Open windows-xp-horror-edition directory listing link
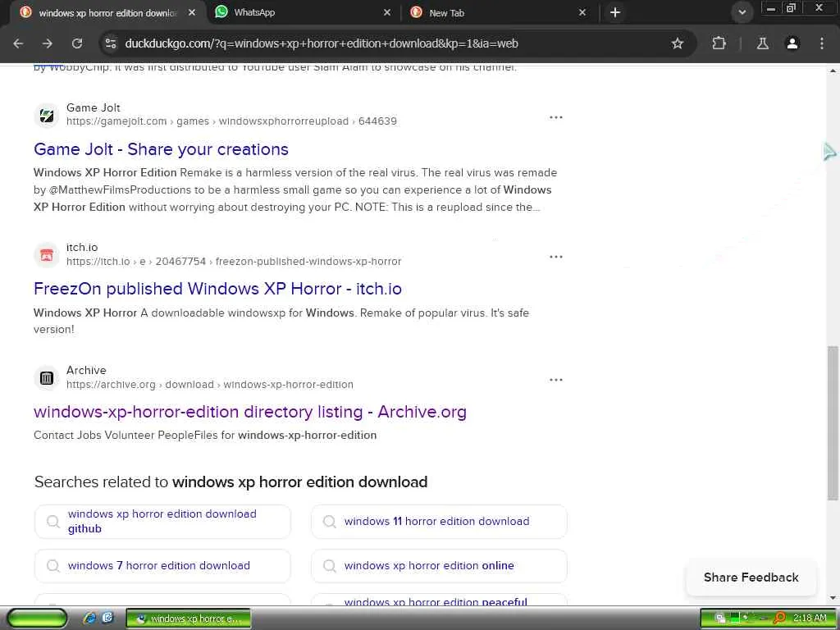 click(250, 412)
